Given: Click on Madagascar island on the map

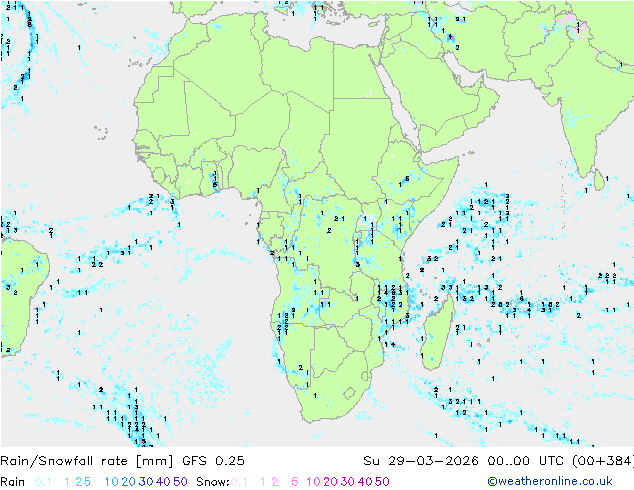Looking at the screenshot, I should (437, 334).
